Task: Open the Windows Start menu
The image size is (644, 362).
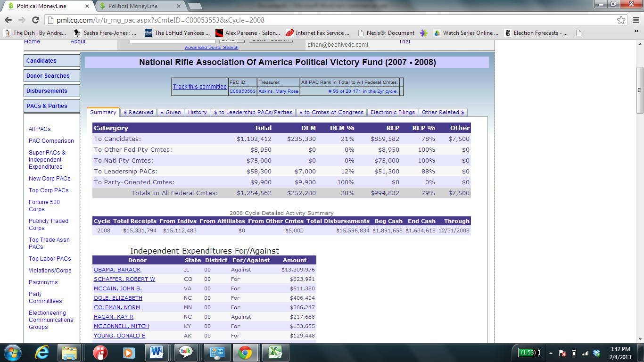Action: pyautogui.click(x=12, y=353)
